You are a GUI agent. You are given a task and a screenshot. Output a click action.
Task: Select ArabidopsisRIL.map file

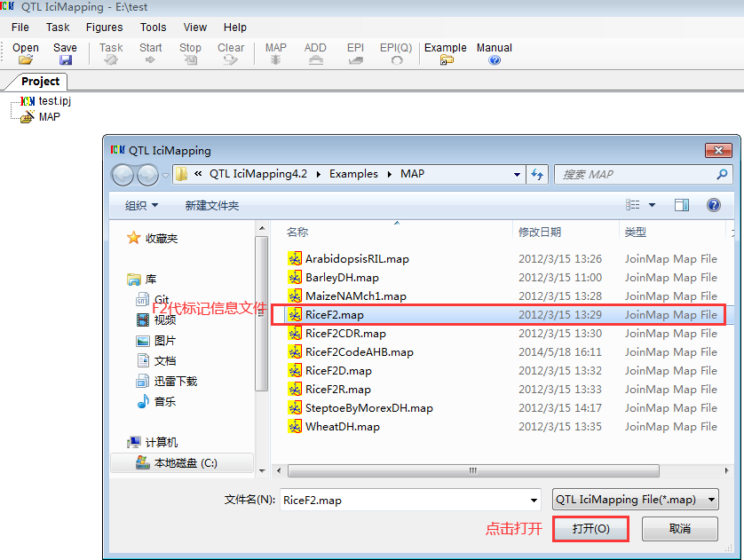(x=357, y=259)
